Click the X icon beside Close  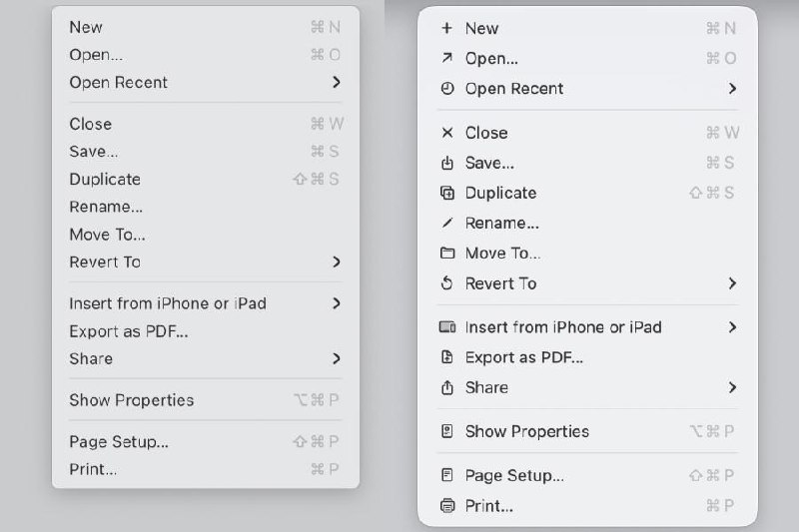[x=446, y=133]
